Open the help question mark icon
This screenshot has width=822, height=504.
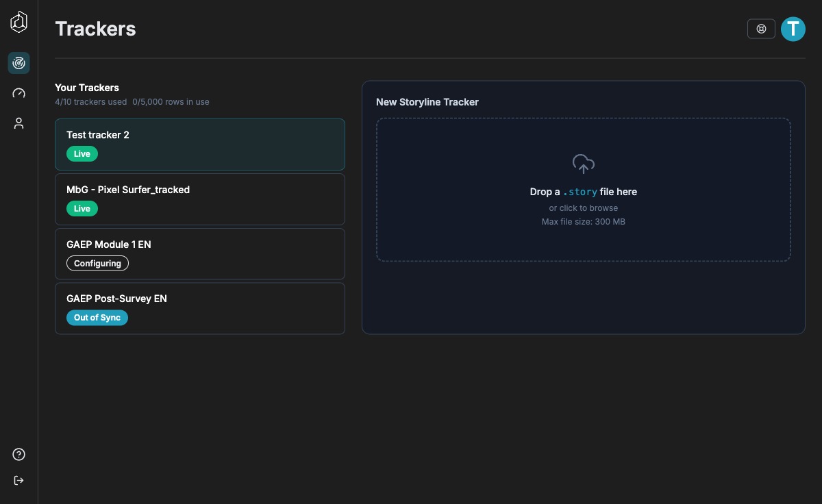19,455
